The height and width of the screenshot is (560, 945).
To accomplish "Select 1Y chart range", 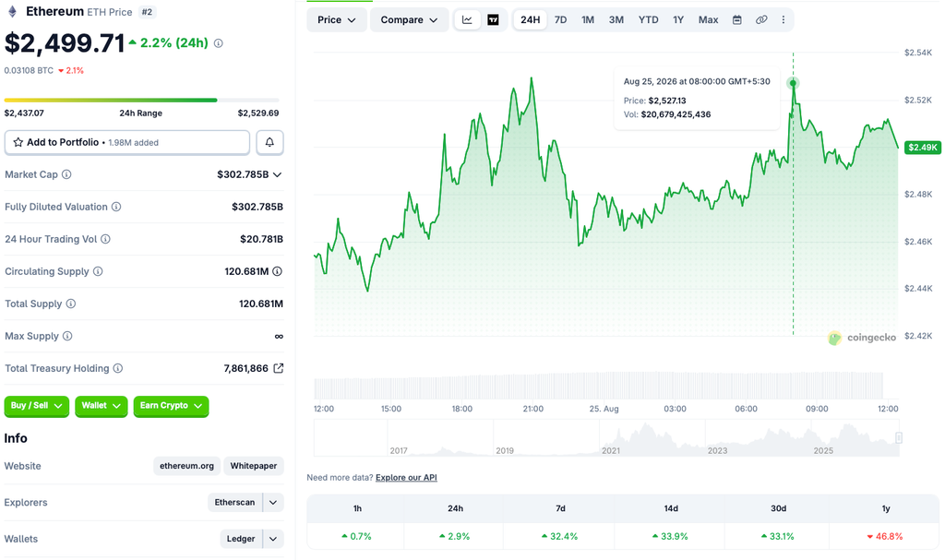I will (x=678, y=20).
